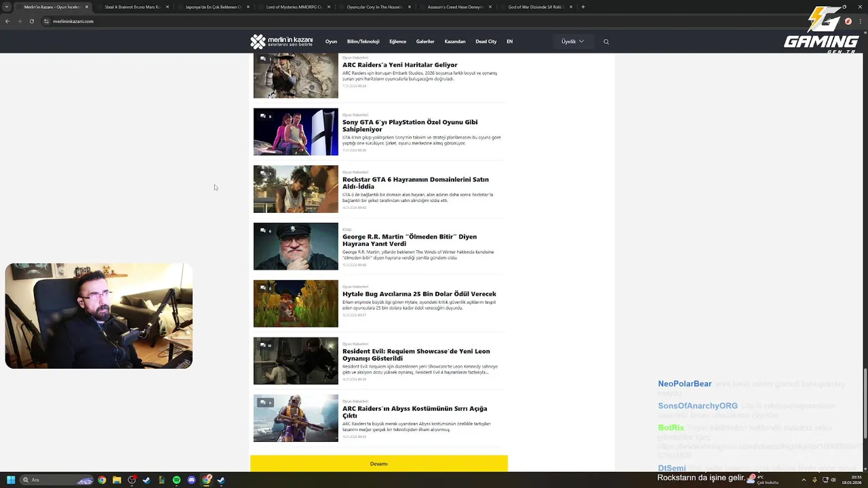Click comment icon on ARC Raiders Abyss thumbnail
This screenshot has height=488, width=868.
click(263, 403)
